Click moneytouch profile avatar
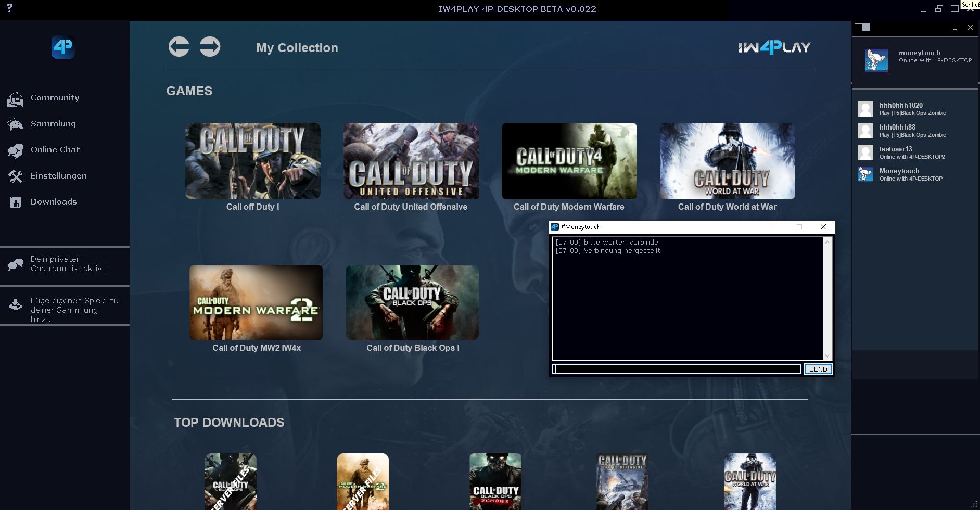 pos(876,60)
